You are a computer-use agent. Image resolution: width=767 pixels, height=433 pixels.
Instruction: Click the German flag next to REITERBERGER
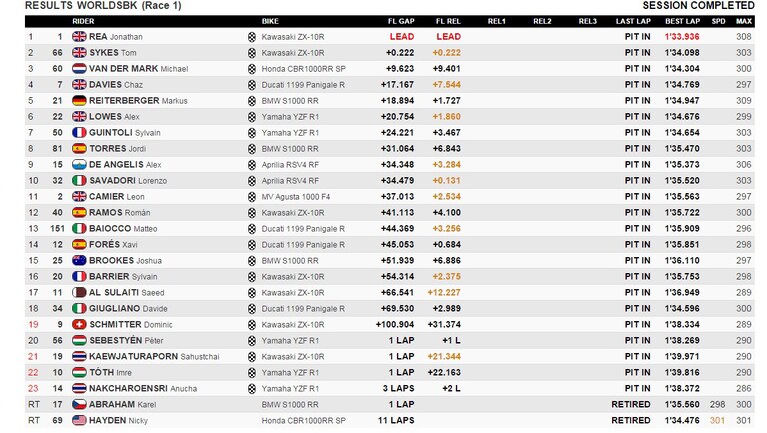79,101
